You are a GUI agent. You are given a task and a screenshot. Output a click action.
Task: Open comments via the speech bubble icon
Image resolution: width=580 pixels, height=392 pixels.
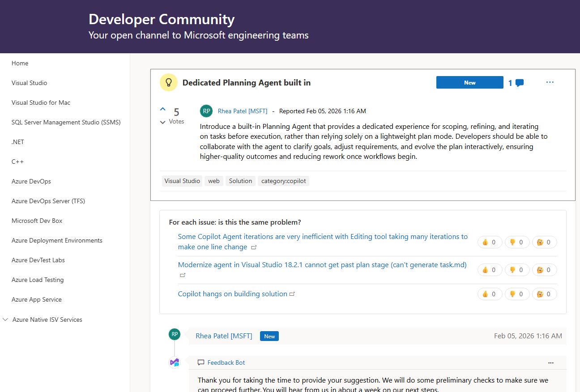520,83
